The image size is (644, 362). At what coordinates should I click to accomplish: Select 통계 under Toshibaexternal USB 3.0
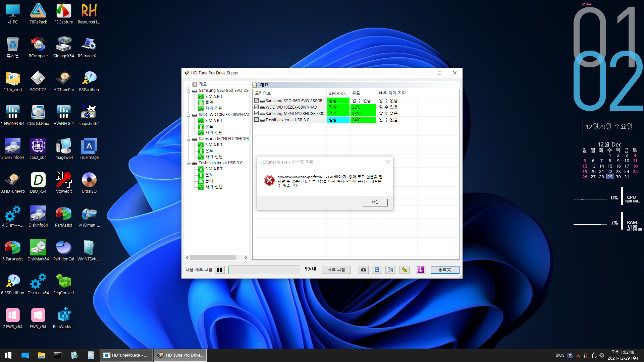[x=209, y=181]
